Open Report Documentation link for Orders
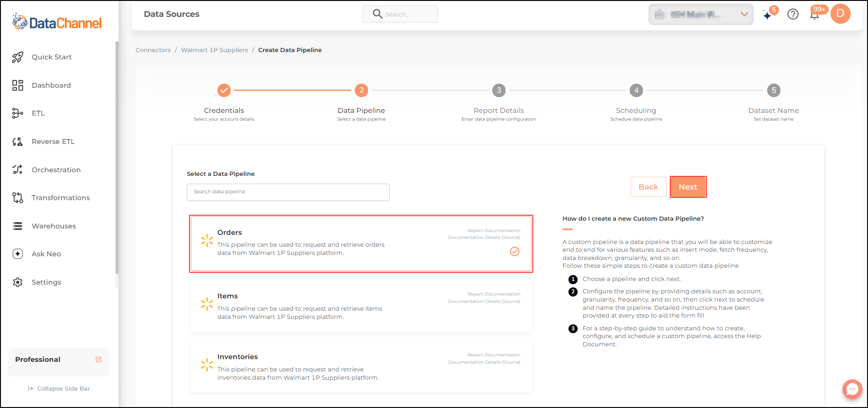This screenshot has width=868, height=408. coord(494,231)
